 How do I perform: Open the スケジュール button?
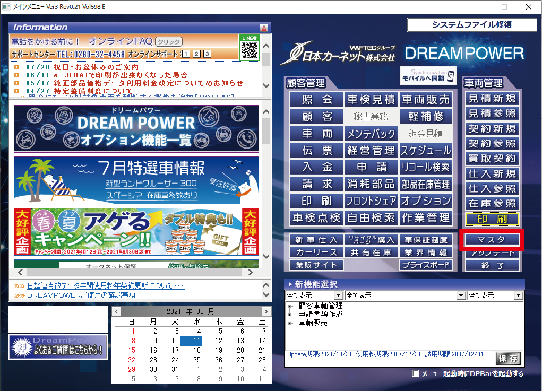(x=426, y=150)
